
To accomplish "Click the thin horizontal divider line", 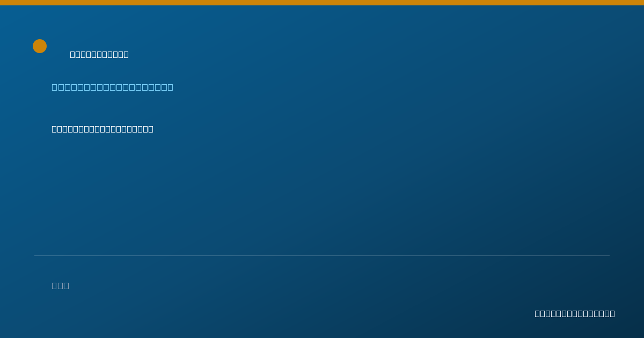I will pos(322,255).
